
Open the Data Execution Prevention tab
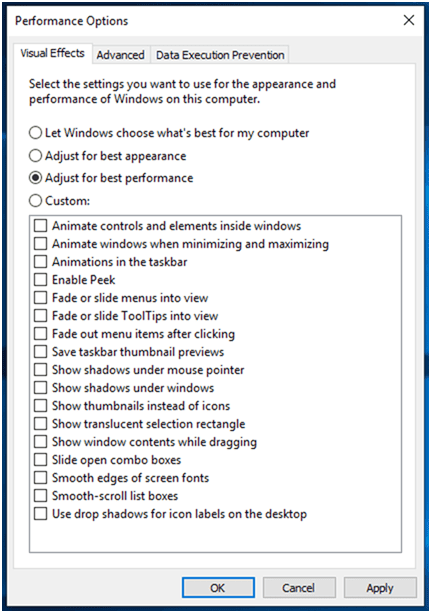click(x=220, y=55)
